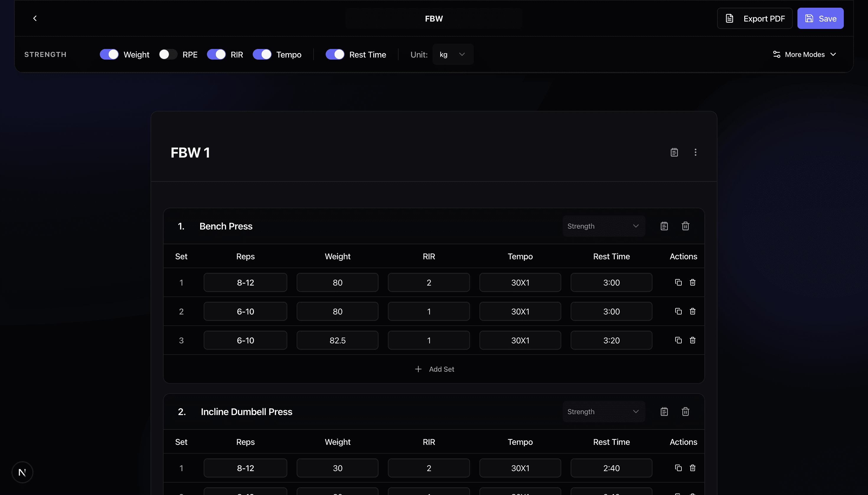Disable the Weight toggle

[109, 54]
